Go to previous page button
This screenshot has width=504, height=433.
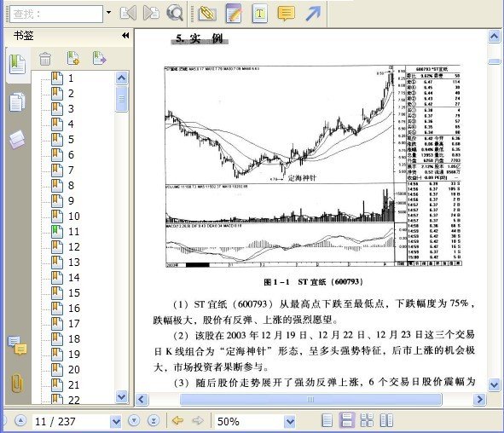20,420
